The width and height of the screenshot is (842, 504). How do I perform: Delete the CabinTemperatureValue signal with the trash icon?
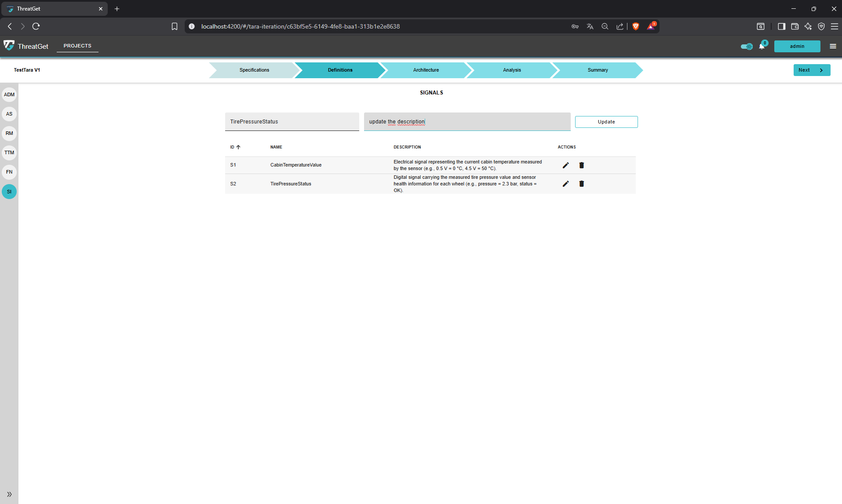coord(581,165)
